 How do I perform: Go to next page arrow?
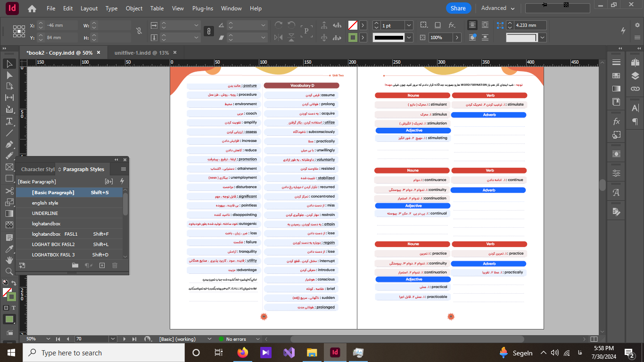(124, 338)
